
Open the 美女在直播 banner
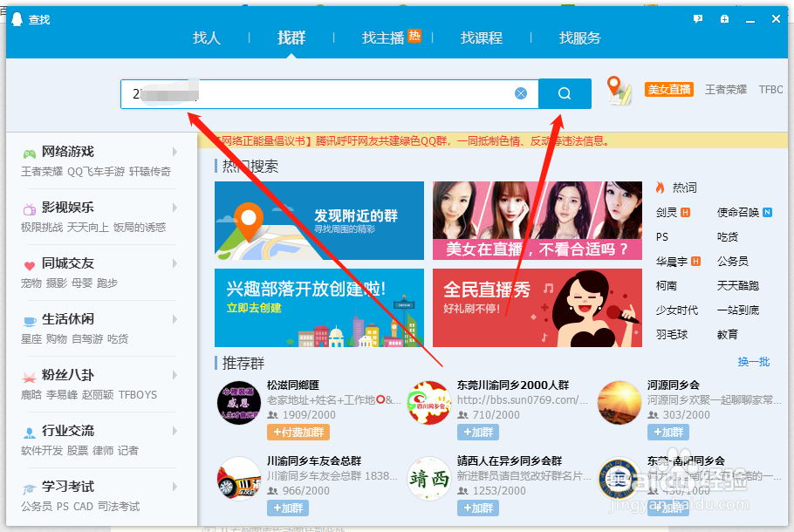tap(537, 221)
